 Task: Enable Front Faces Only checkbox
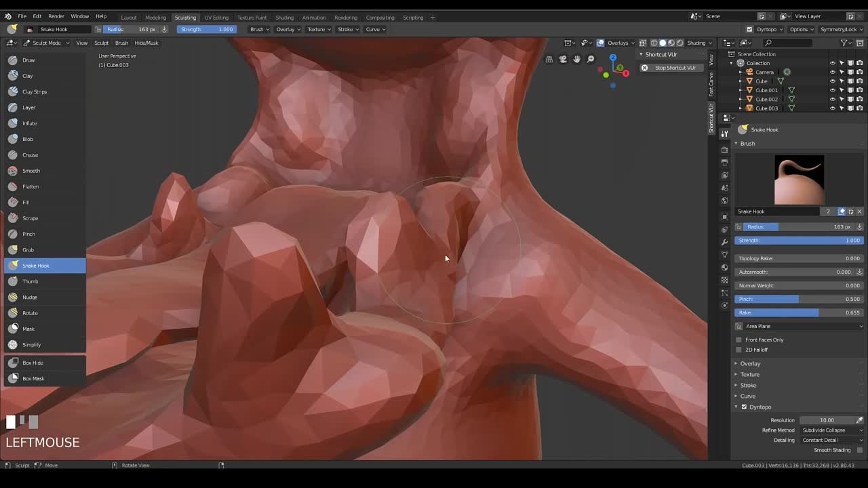738,340
